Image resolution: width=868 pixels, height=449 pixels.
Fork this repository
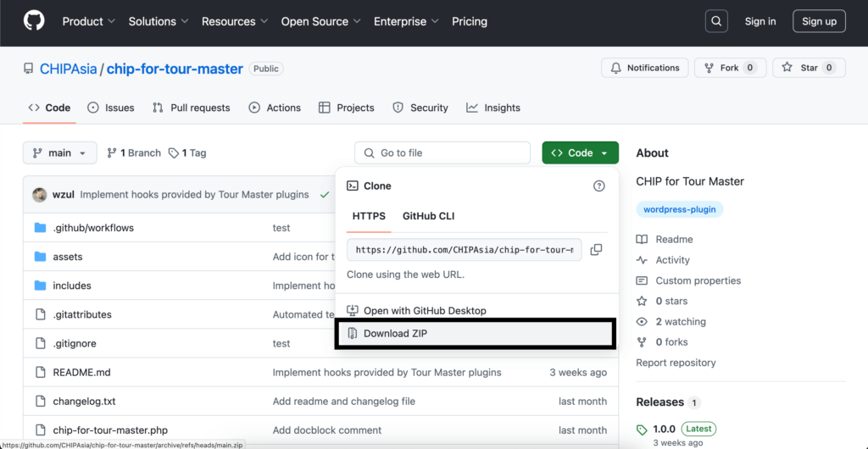730,68
